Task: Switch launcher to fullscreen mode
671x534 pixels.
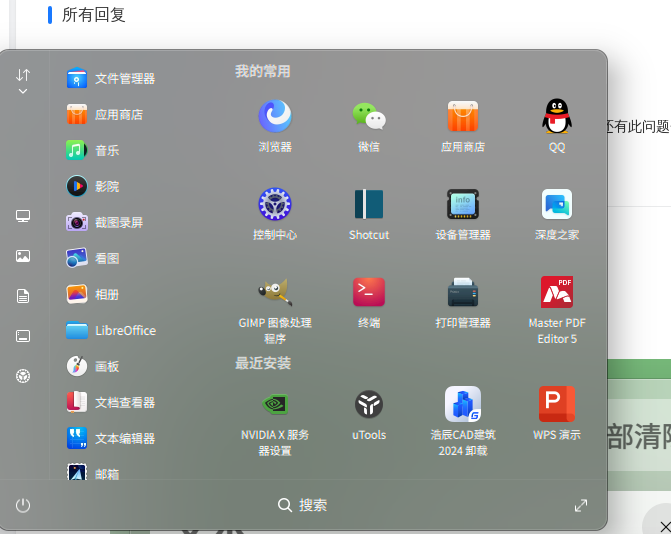Action: (581, 505)
